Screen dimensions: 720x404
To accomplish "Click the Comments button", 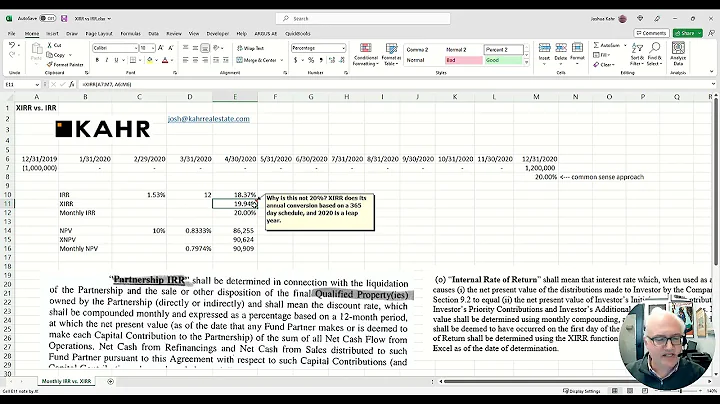I will pos(651,33).
